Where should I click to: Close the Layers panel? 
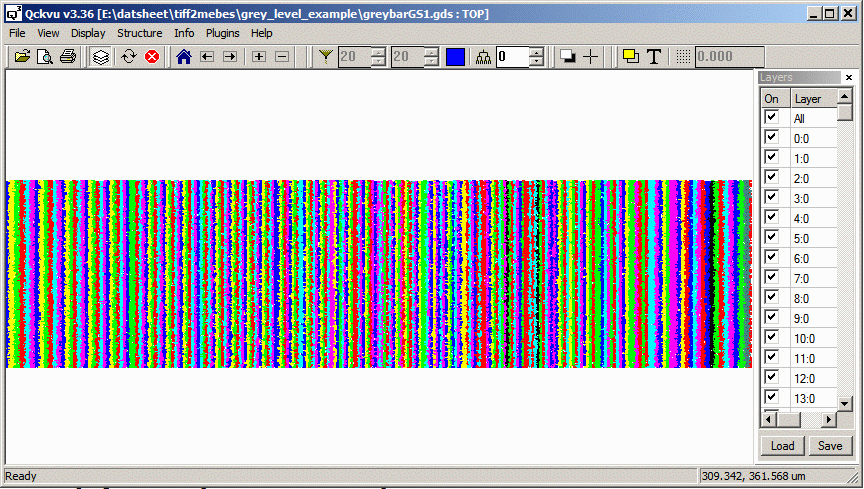coord(849,78)
